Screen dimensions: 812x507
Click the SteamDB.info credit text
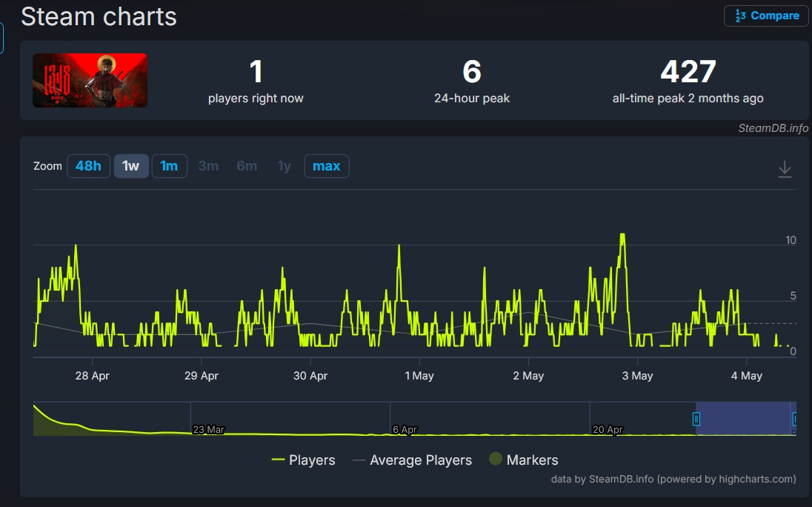point(773,128)
